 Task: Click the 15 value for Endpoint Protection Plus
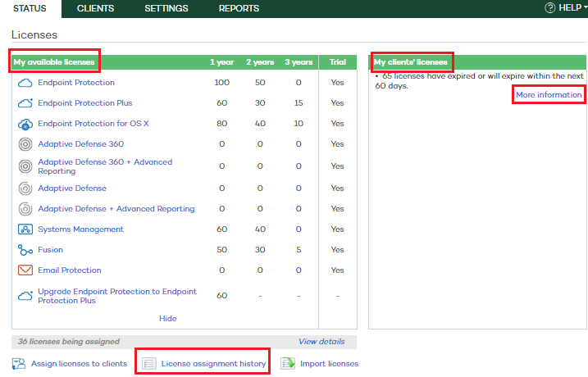tap(299, 103)
